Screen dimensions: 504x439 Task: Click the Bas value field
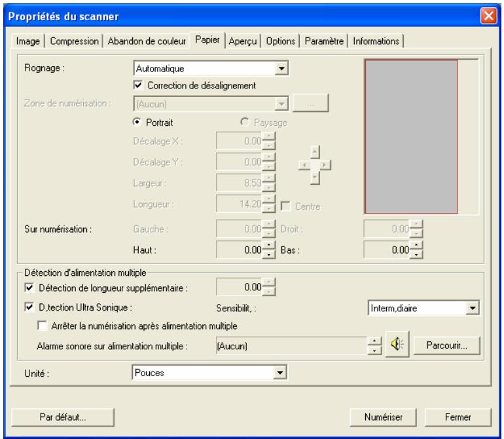(387, 250)
